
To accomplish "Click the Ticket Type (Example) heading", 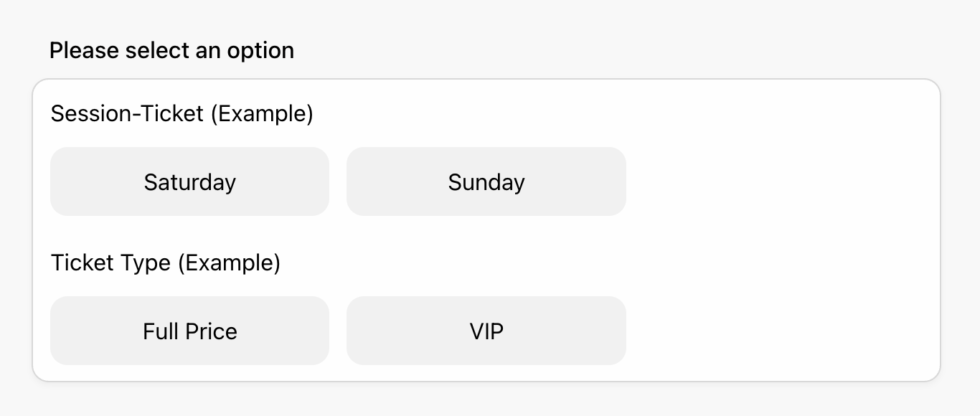I will (x=166, y=263).
